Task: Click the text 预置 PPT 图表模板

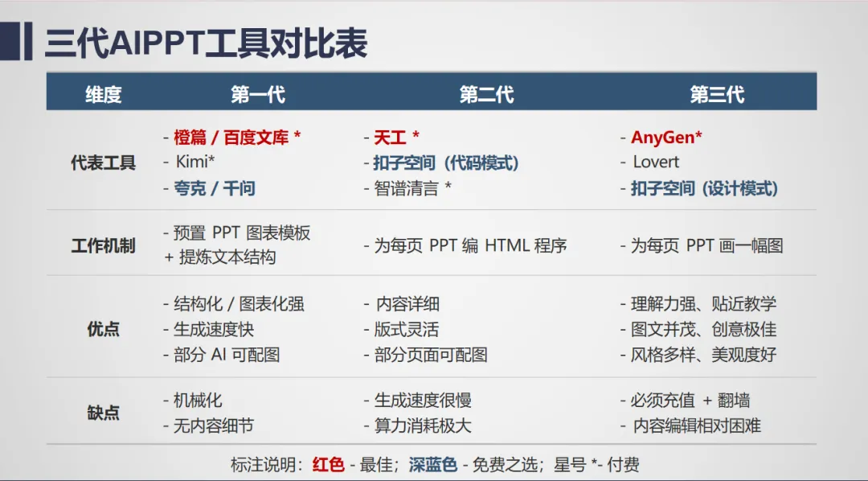Action: 242,232
